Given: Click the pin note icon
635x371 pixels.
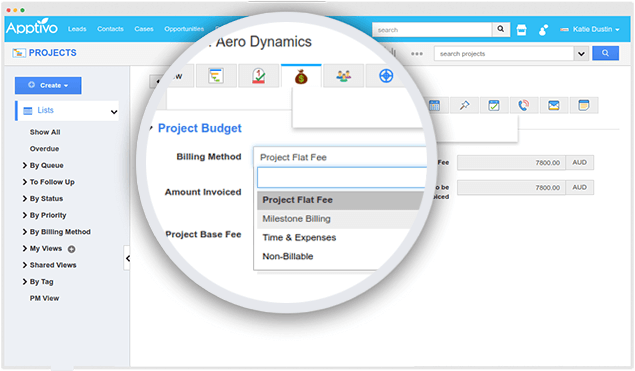Looking at the screenshot, I should tap(464, 106).
